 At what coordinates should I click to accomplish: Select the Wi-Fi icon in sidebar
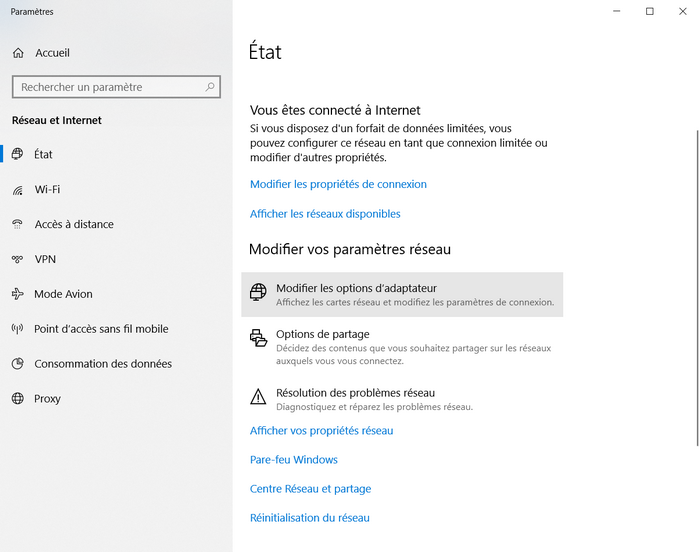click(x=17, y=190)
